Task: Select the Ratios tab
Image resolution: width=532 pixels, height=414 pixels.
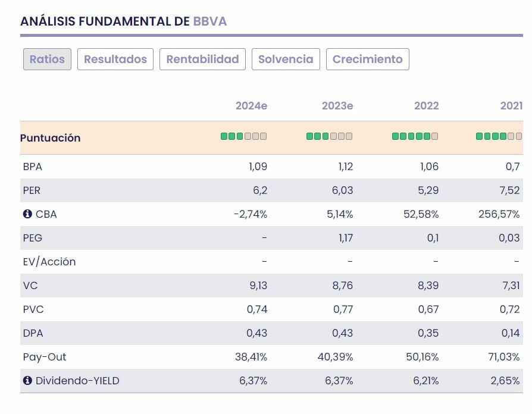Action: pyautogui.click(x=47, y=59)
